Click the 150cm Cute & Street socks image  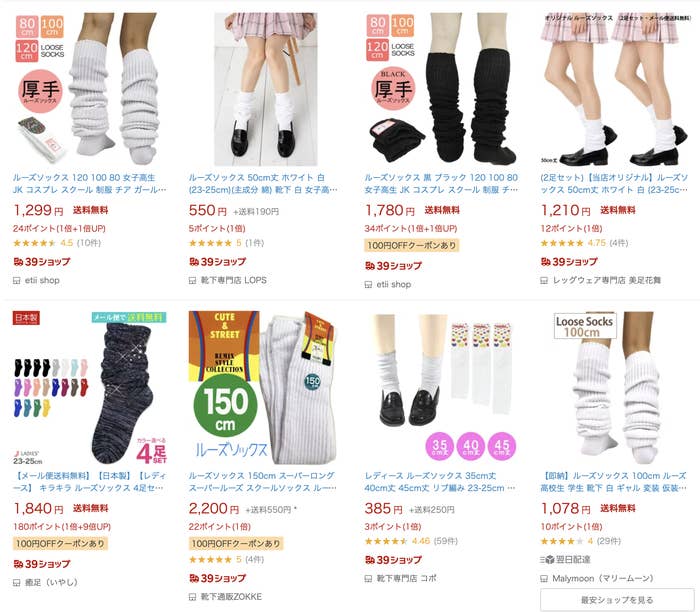tap(265, 387)
